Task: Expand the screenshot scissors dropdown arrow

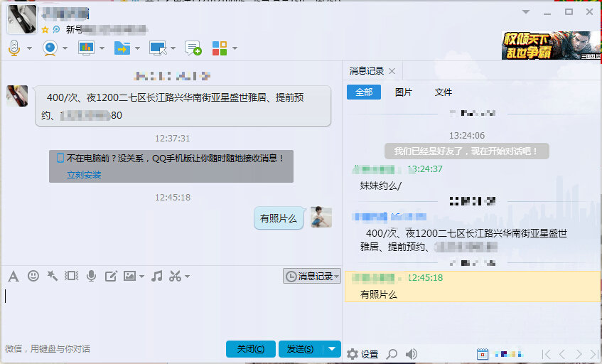Action: pyautogui.click(x=187, y=277)
